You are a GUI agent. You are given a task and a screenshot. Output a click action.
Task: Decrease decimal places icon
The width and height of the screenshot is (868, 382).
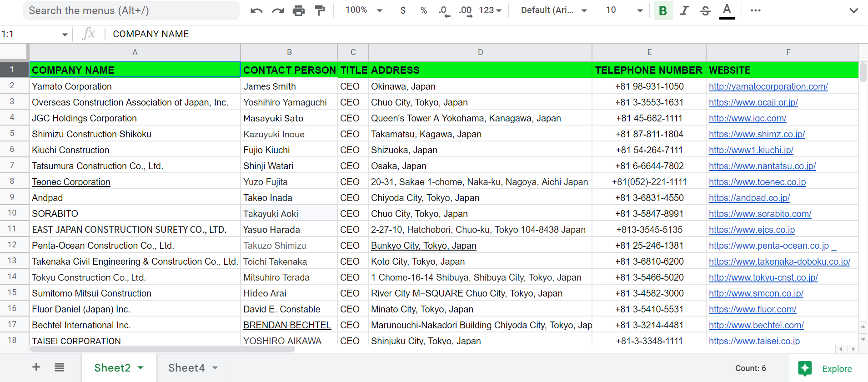point(444,11)
